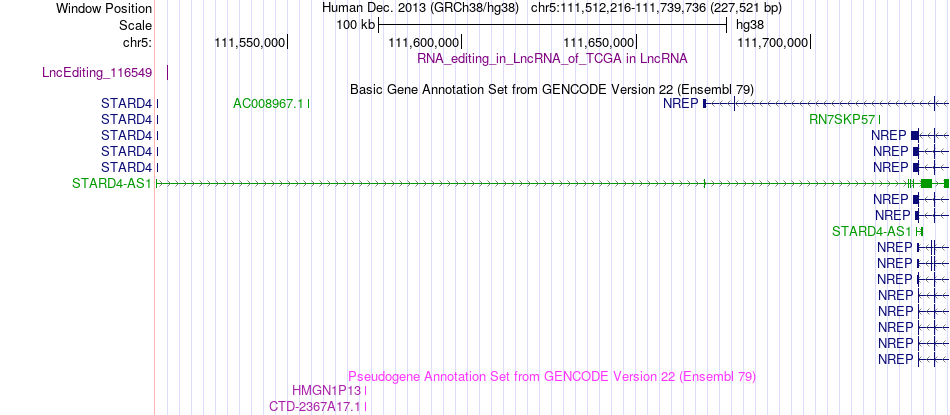The width and height of the screenshot is (950, 415).
Task: Click the topmost STARD4 transcript label
Action: (x=127, y=104)
